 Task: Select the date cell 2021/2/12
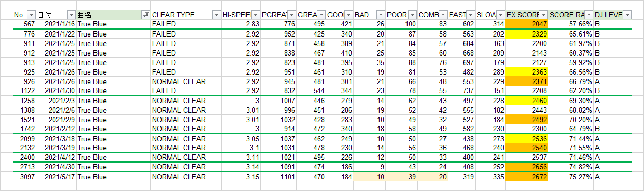(56, 129)
